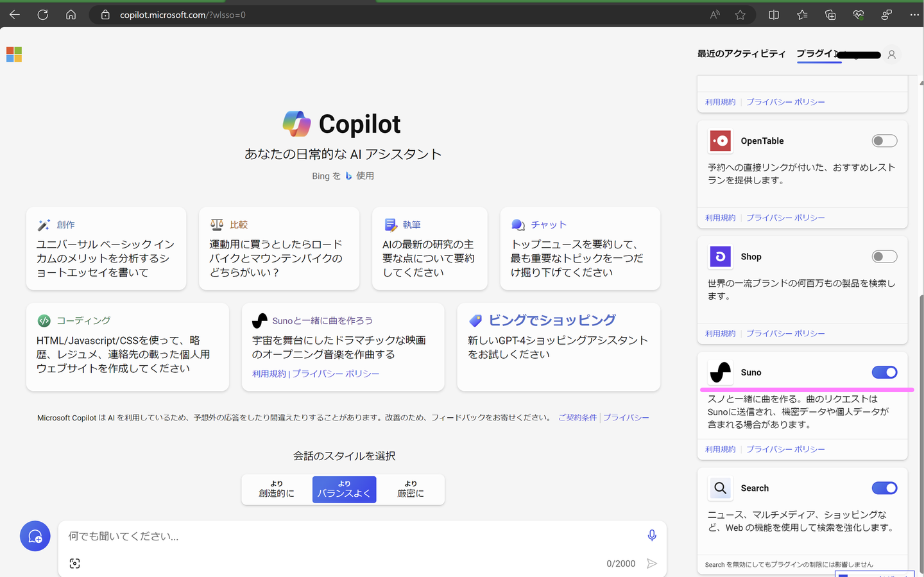This screenshot has height=577, width=924.
Task: Select the より厳密に conversation style
Action: coord(411,489)
